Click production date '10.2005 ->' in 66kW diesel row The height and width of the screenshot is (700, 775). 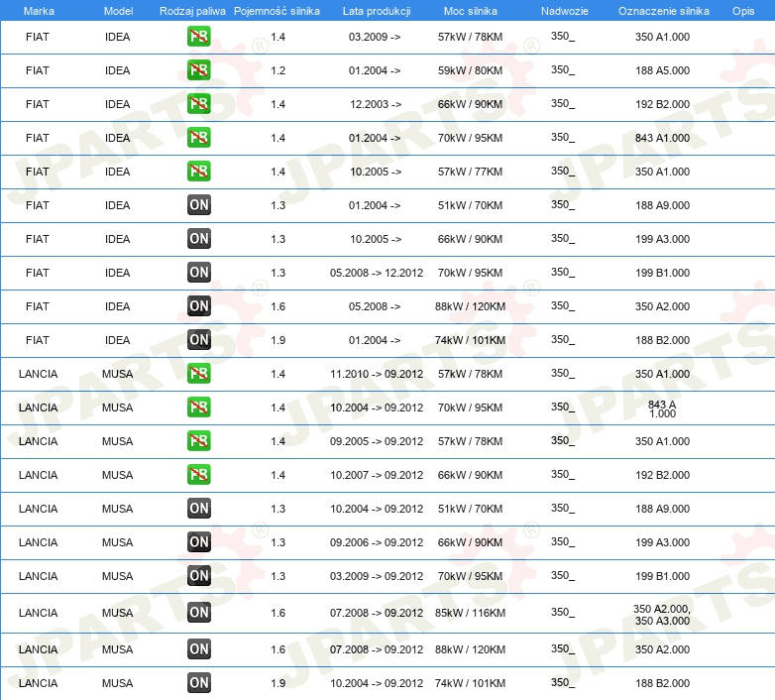tap(376, 239)
